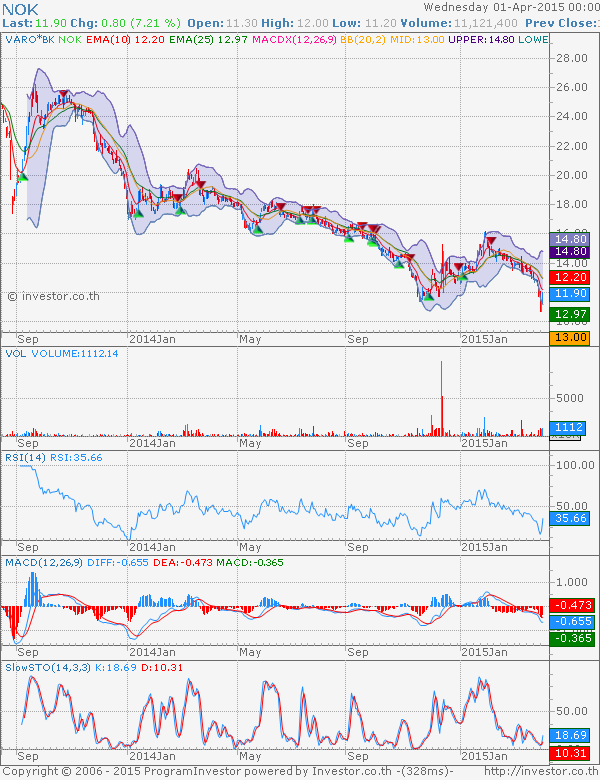Image resolution: width=600 pixels, height=780 pixels.
Task: Click the Volume: 11,121,400 figure
Action: click(459, 23)
